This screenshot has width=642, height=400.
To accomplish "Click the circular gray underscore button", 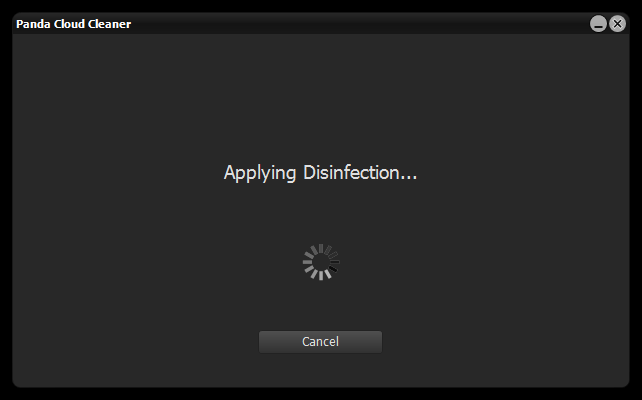I will [598, 24].
